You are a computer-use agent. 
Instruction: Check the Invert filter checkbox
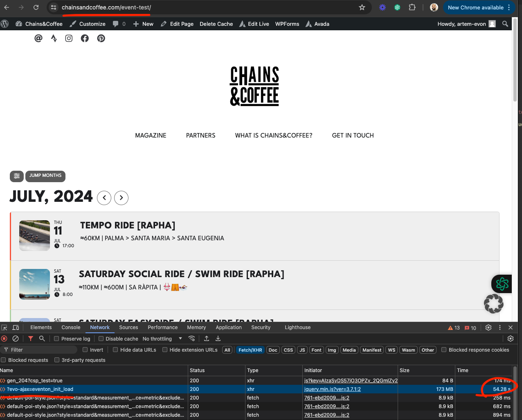tap(85, 350)
